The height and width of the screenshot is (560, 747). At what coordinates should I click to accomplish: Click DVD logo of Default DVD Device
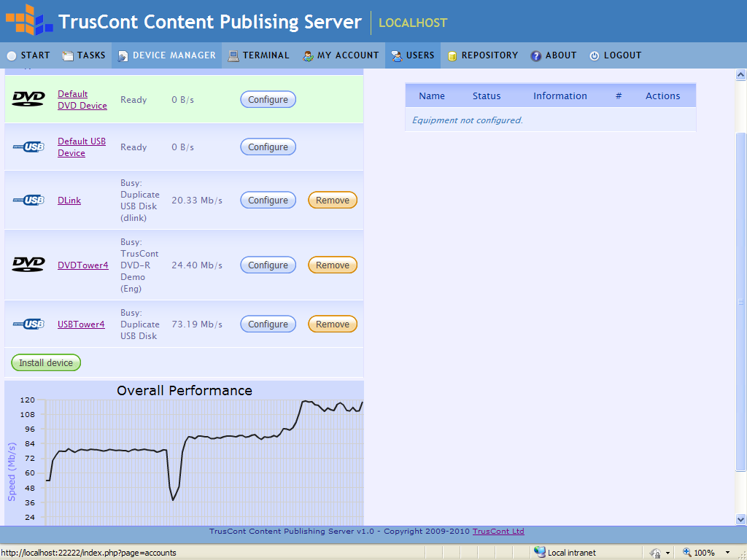28,99
